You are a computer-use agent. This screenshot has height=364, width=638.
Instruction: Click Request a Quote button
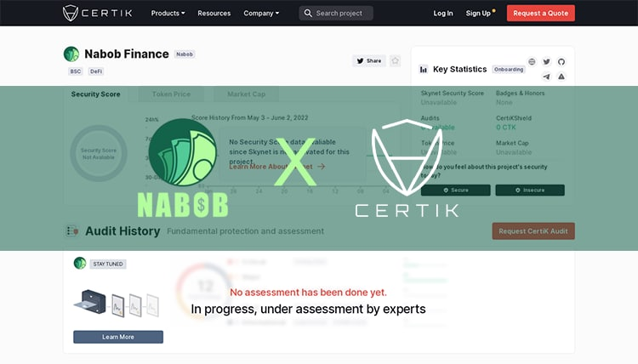pyautogui.click(x=541, y=13)
